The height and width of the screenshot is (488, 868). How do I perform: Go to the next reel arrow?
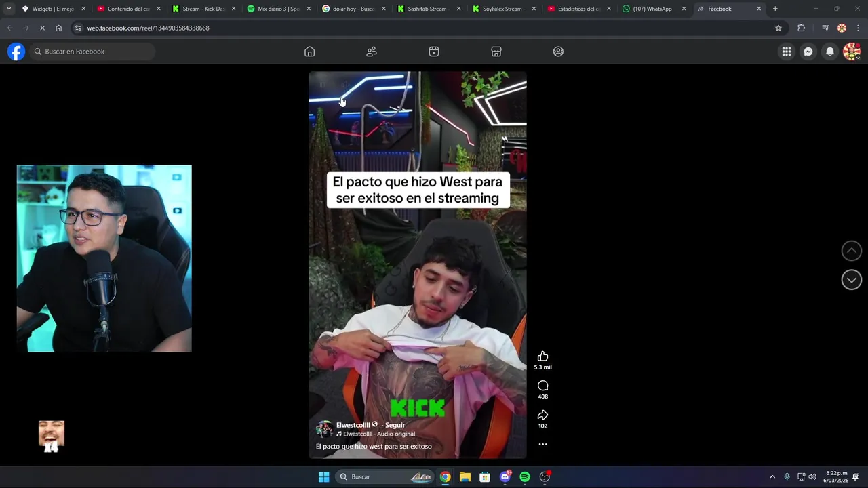click(852, 279)
